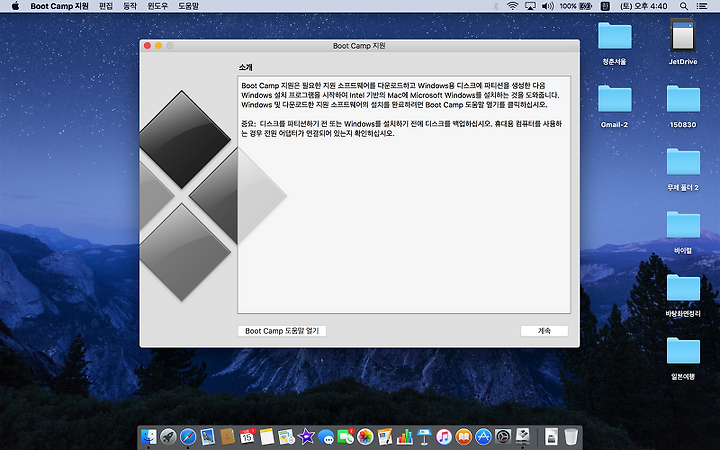Select the 무제 폴더 2 folder
The image size is (720, 450).
pyautogui.click(x=683, y=162)
